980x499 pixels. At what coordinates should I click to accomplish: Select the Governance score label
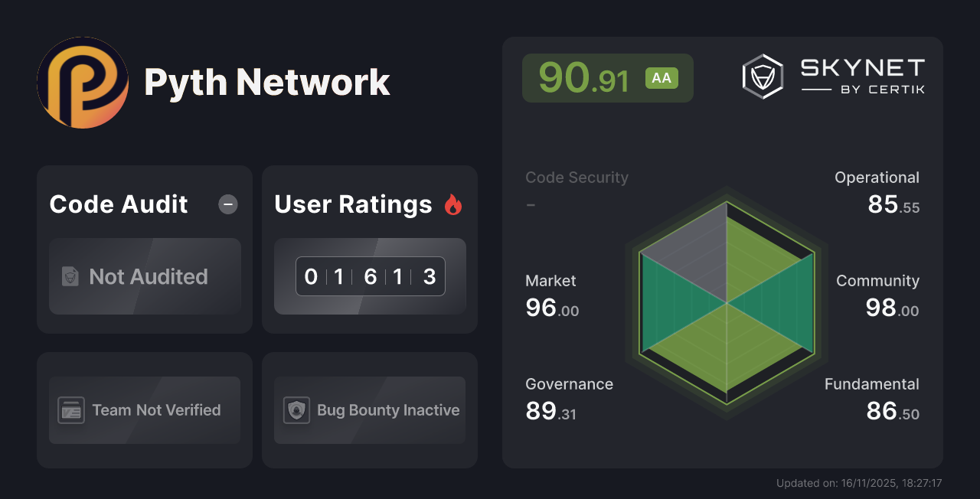(x=569, y=384)
